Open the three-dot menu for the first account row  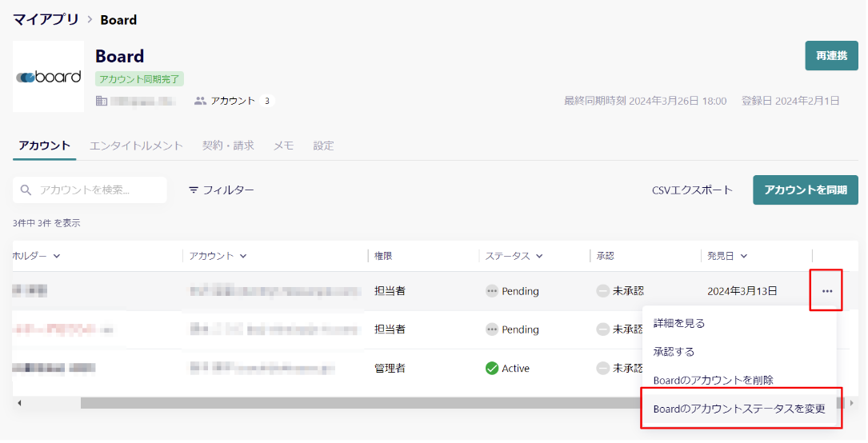tap(826, 291)
